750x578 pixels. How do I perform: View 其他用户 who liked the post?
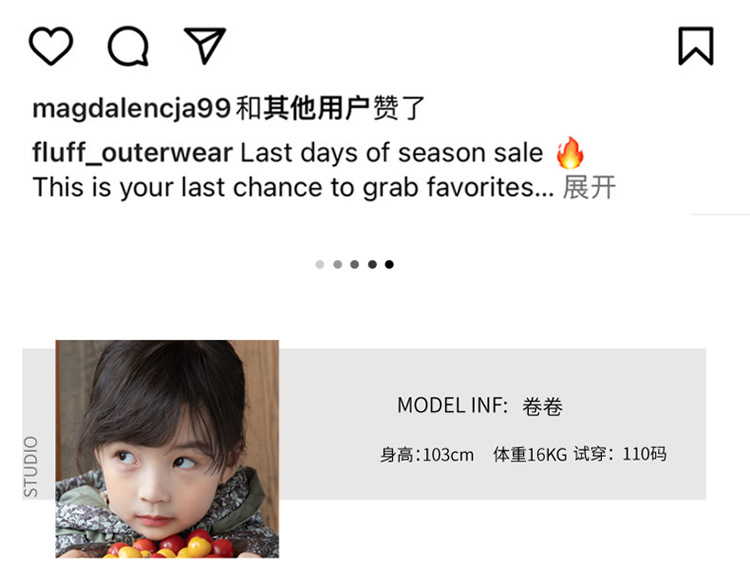pyautogui.click(x=316, y=108)
